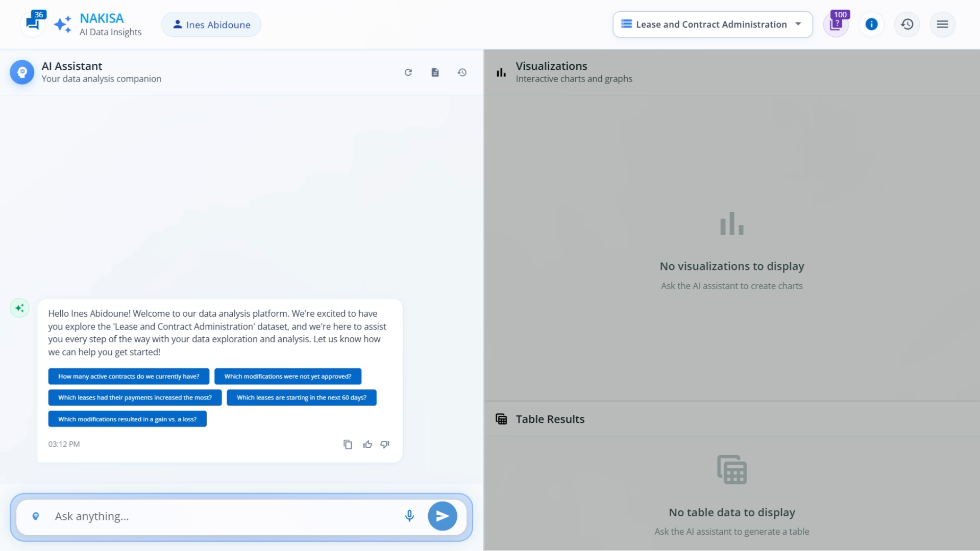Start voice input with the microphone icon
Screen dimensions: 980x551
tap(409, 516)
